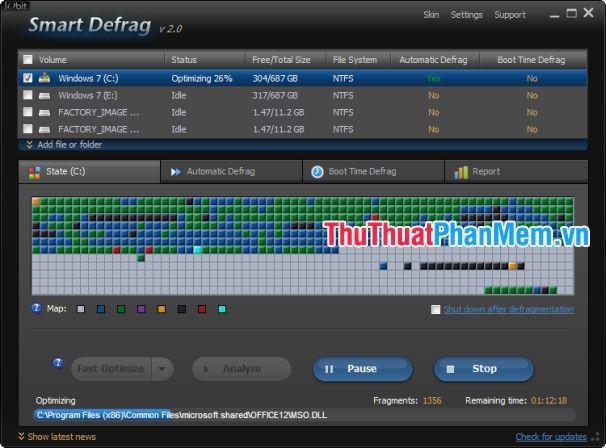Open the Support menu
This screenshot has height=448, width=606.
(x=510, y=15)
